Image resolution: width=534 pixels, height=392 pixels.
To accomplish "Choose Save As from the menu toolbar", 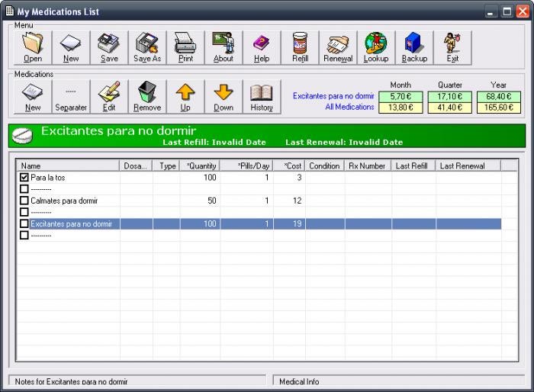I will point(147,47).
